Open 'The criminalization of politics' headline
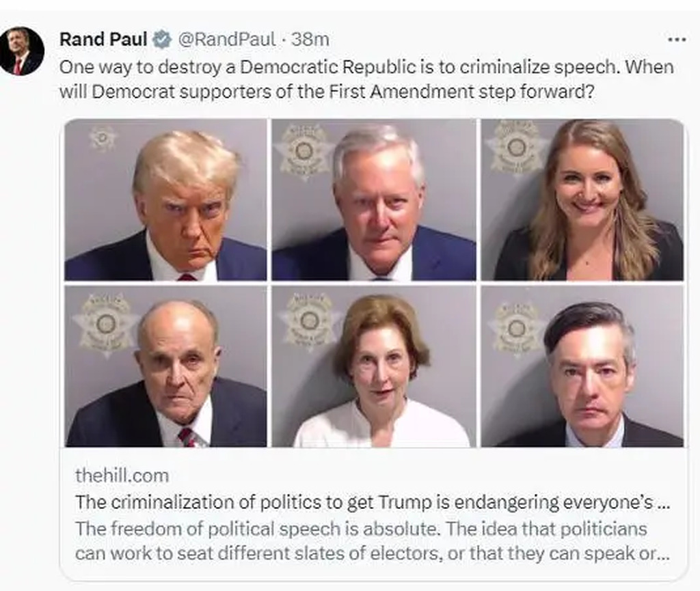This screenshot has height=591, width=700. pyautogui.click(x=373, y=502)
